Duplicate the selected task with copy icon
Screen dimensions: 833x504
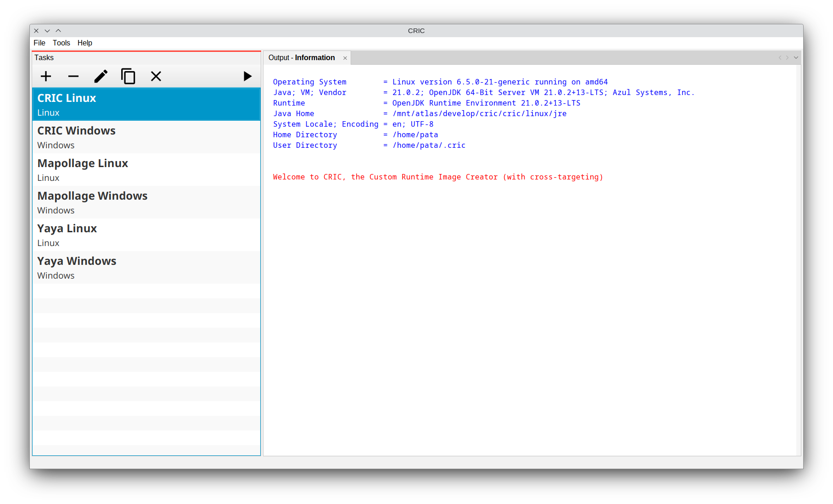point(128,76)
